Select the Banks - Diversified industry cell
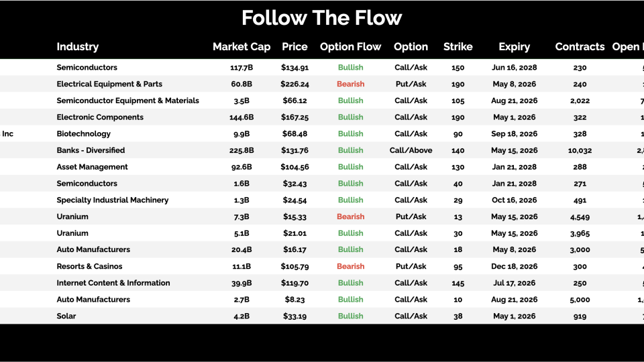 pos(91,151)
